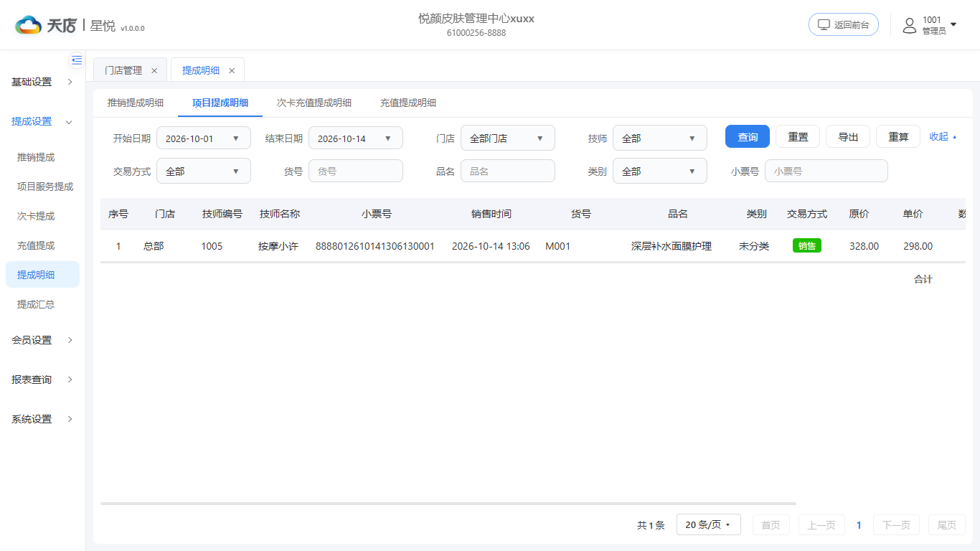Click the 货号 input field
Viewport: 980px width, 551px height.
[356, 171]
